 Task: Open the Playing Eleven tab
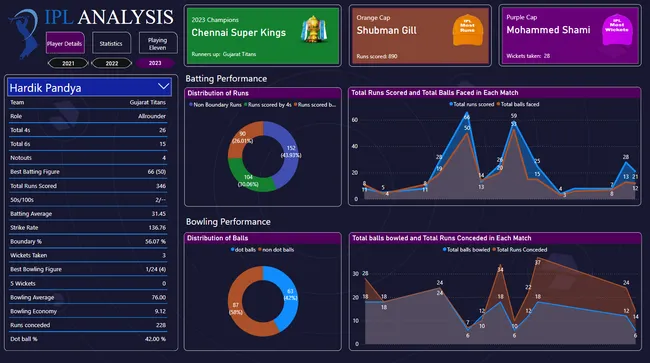[x=158, y=43]
